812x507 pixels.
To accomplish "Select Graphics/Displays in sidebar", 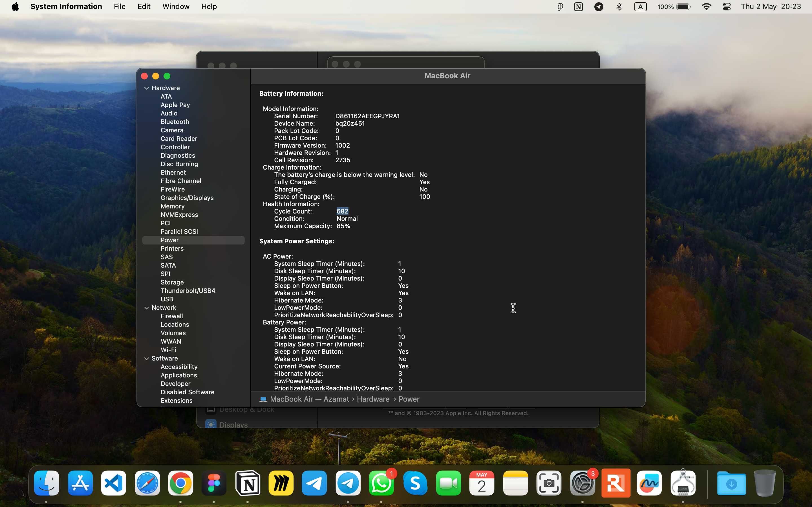I will click(x=187, y=197).
